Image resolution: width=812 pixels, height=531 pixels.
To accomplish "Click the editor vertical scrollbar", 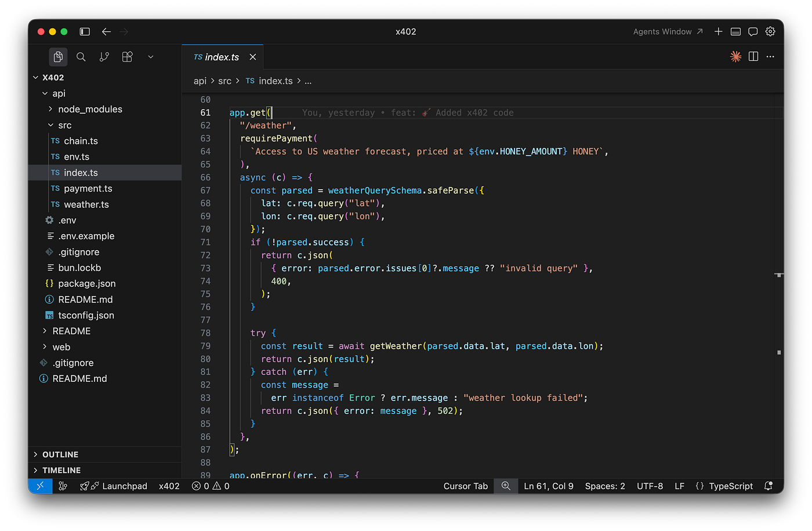I will [x=779, y=286].
